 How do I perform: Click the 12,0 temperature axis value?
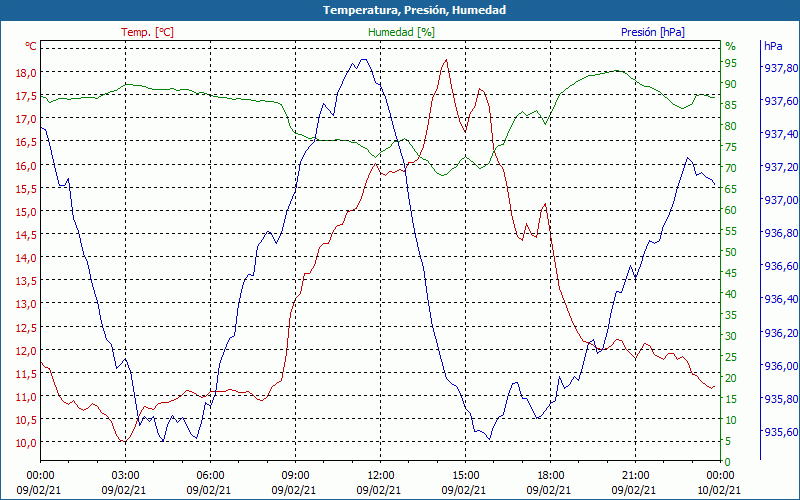pos(27,351)
